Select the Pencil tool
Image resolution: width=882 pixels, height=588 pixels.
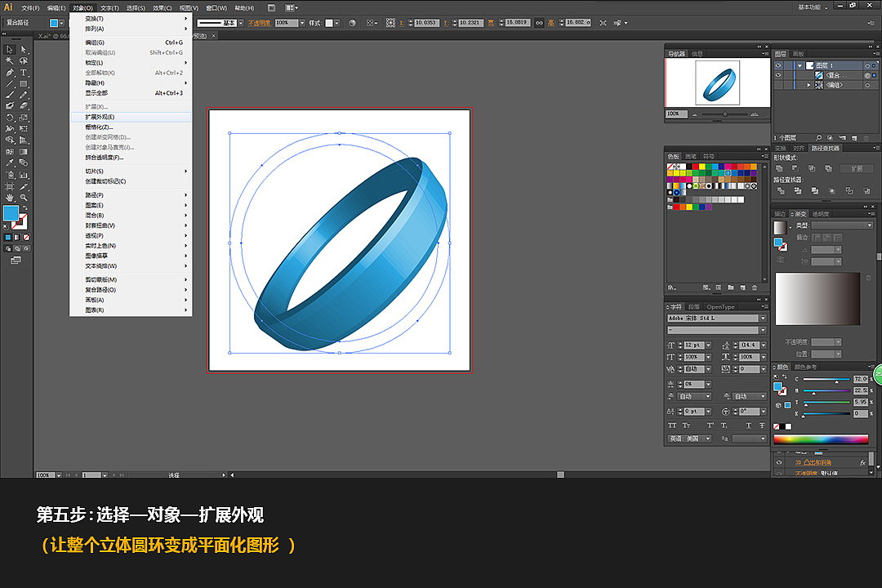point(24,95)
